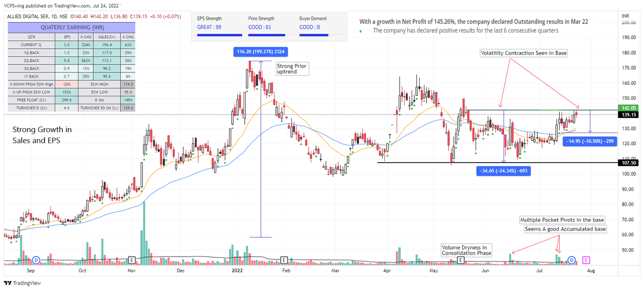644x290 pixels.
Task: Click the Strong Prior uptrend annotation
Action: [292, 69]
